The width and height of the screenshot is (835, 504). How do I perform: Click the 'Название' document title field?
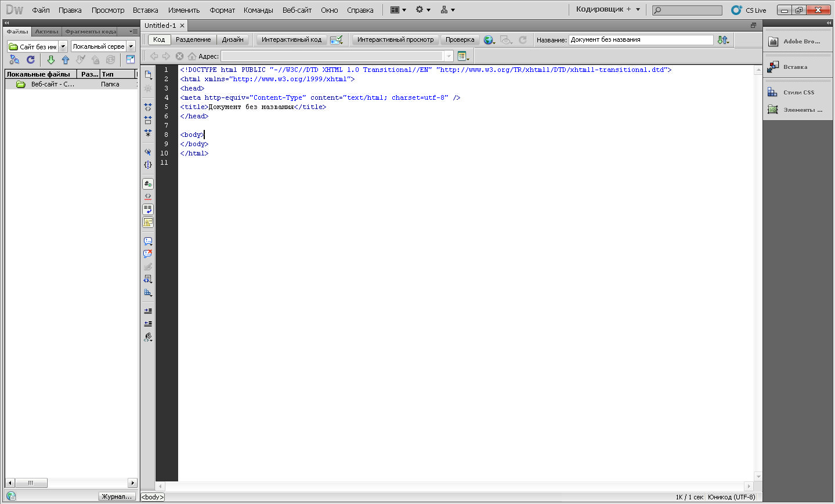point(641,39)
